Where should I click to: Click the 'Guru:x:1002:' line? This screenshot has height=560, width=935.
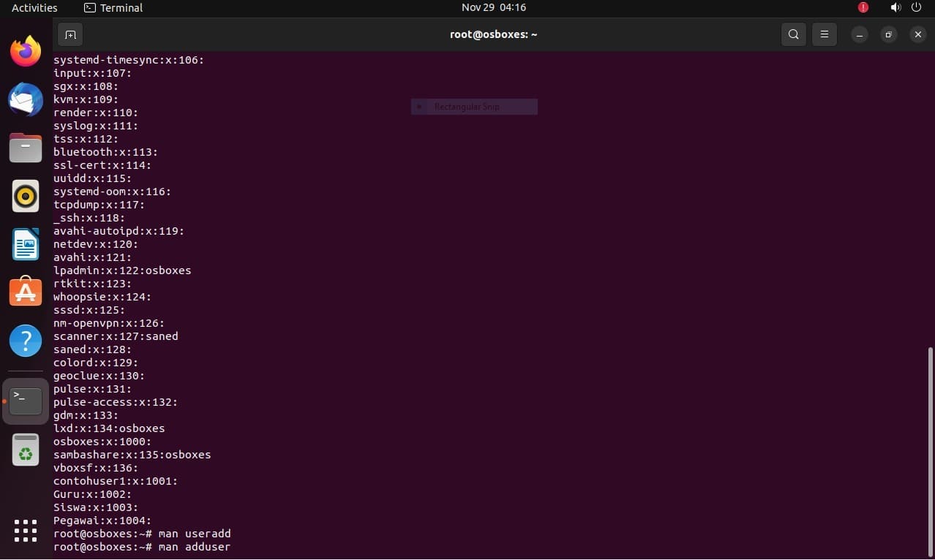(93, 494)
